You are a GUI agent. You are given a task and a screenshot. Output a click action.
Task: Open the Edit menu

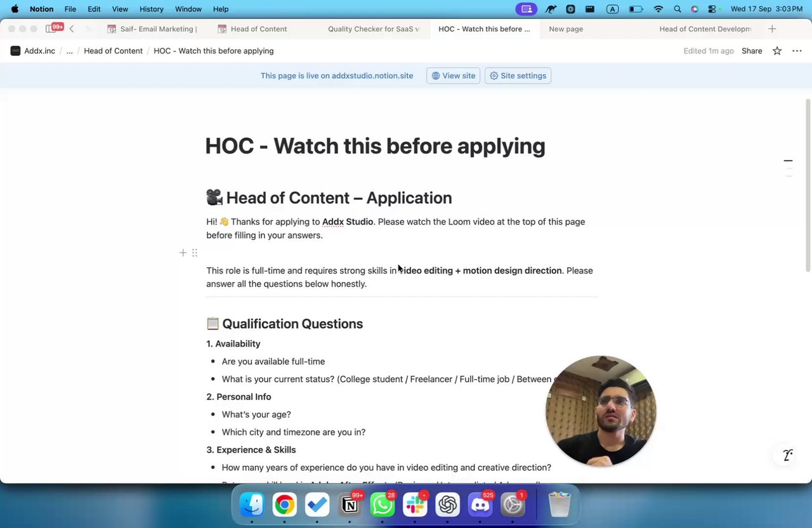pyautogui.click(x=94, y=9)
